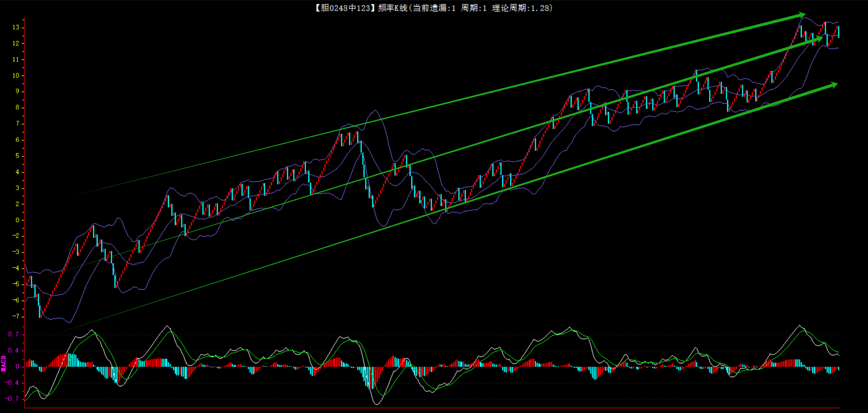The image size is (868, 413).
Task: Select the -0.7 label on the MACD axis
Action: click(x=12, y=399)
